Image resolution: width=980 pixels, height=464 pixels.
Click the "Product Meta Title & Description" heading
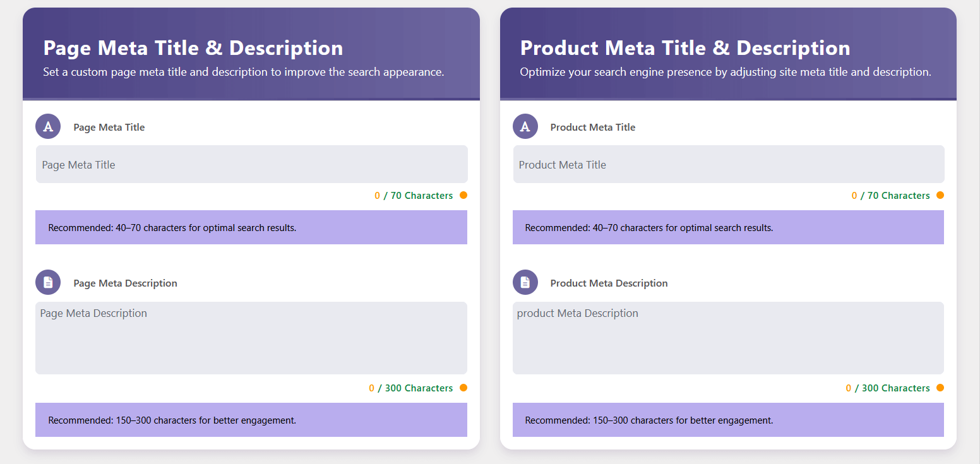(685, 48)
